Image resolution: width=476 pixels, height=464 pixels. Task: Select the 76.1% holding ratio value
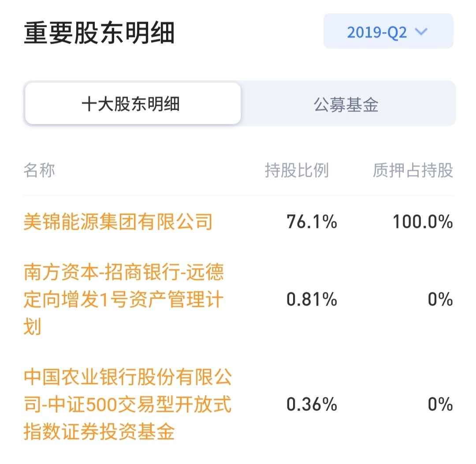(x=312, y=221)
